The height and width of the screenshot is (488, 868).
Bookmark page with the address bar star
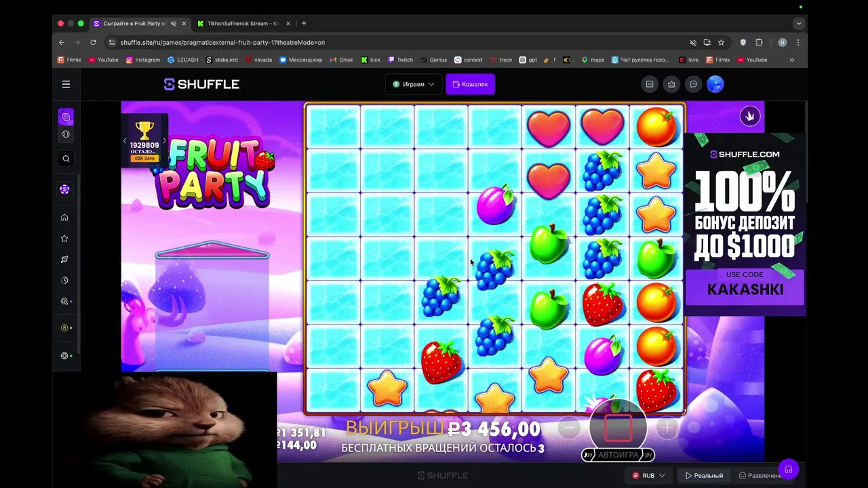coord(721,42)
